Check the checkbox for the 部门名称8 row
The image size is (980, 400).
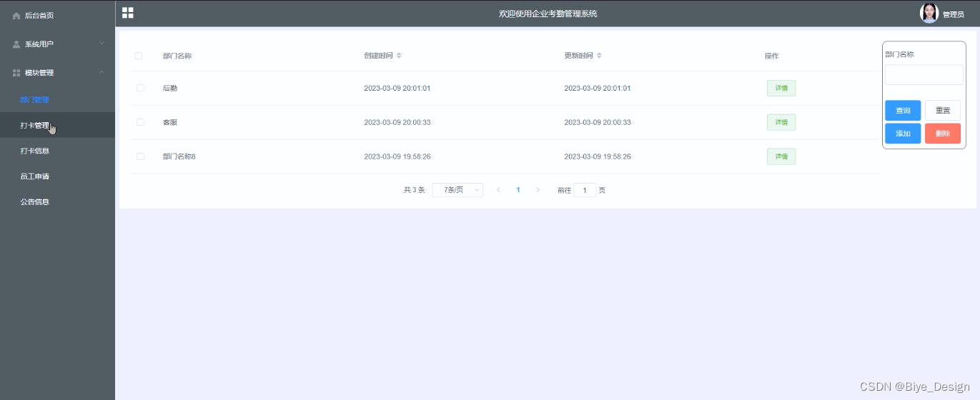[x=140, y=156]
